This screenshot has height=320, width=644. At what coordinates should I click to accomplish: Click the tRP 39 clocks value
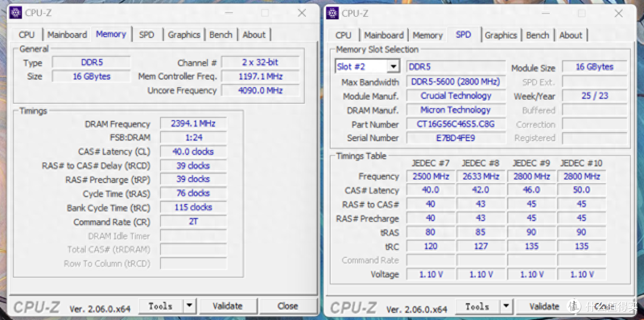[193, 179]
